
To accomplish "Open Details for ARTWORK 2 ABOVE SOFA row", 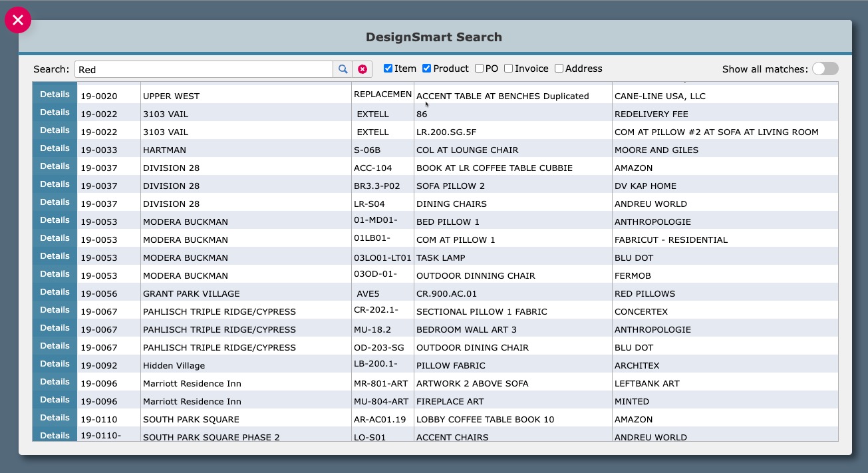I will pyautogui.click(x=55, y=382).
